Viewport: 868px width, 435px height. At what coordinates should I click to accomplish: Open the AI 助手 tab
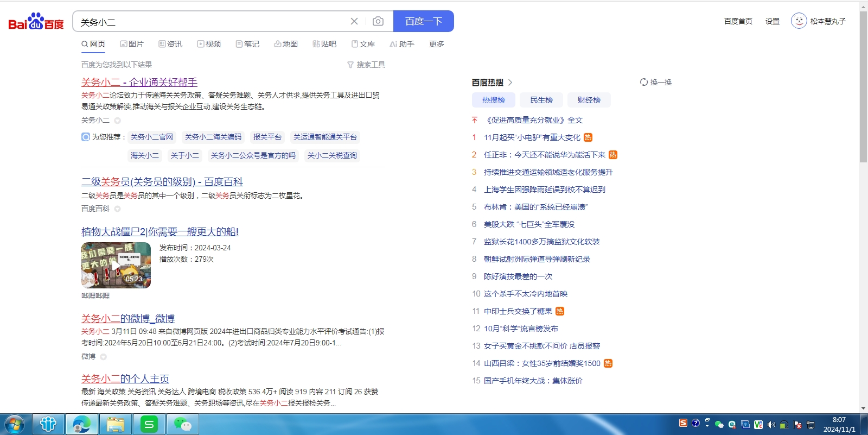402,44
